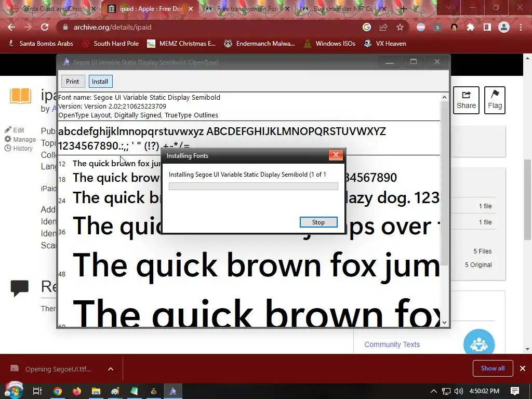
Task: Select the ipaid : Apple tab
Action: click(x=151, y=9)
